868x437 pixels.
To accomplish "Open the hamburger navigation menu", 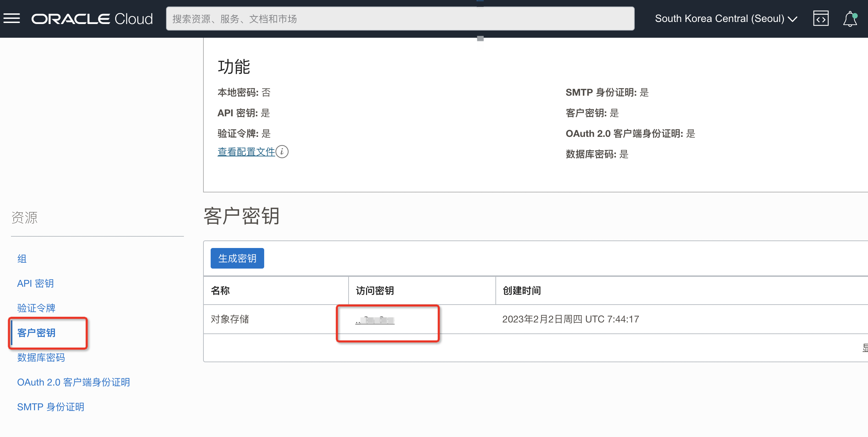I will [x=12, y=19].
